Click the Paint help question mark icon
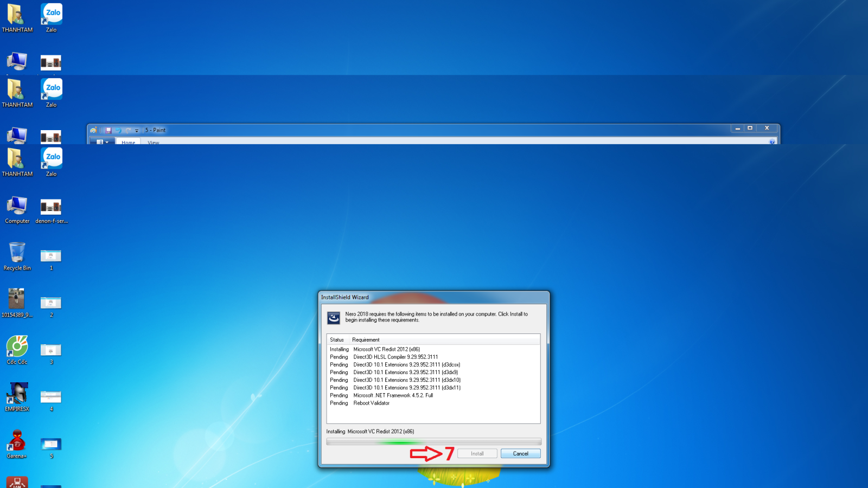 pos(772,142)
